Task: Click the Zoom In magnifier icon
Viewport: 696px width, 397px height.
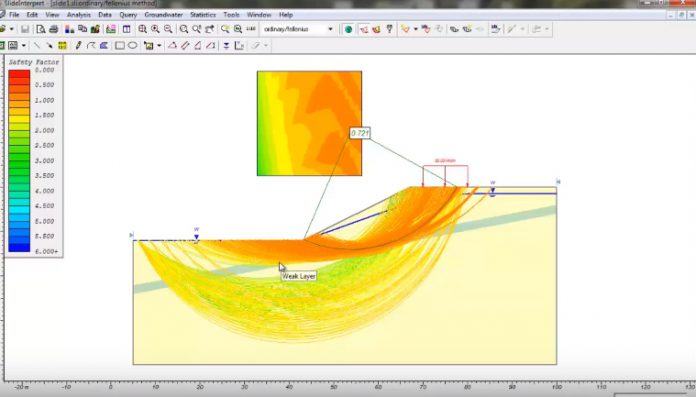Action: coord(155,29)
